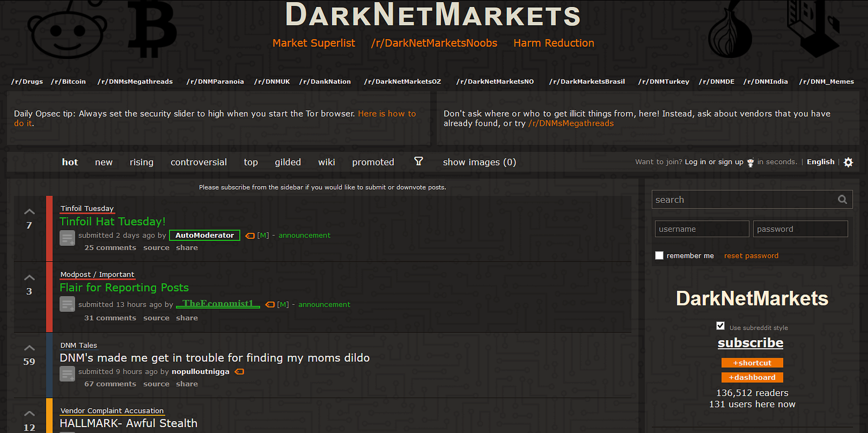Click the tag icon next to TheEconomist1

270,304
